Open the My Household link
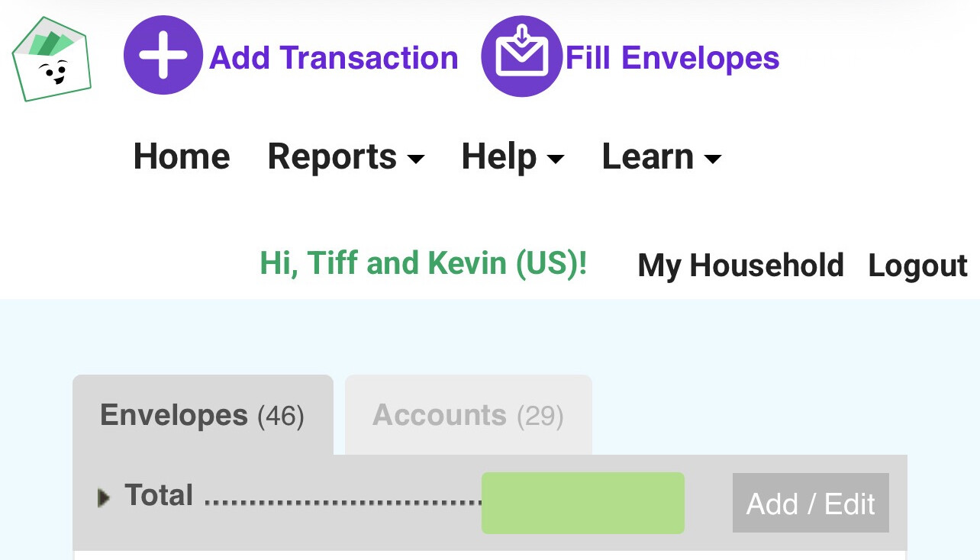The image size is (980, 560). [x=740, y=266]
